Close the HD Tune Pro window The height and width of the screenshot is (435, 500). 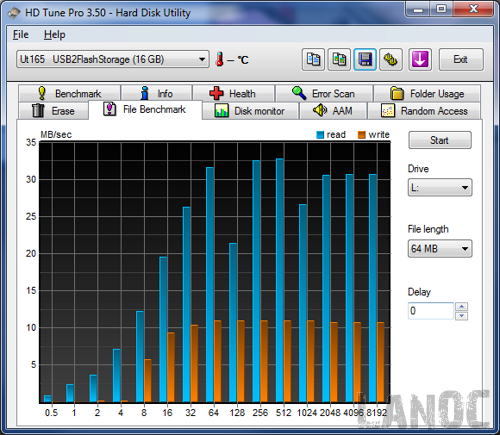[473, 9]
